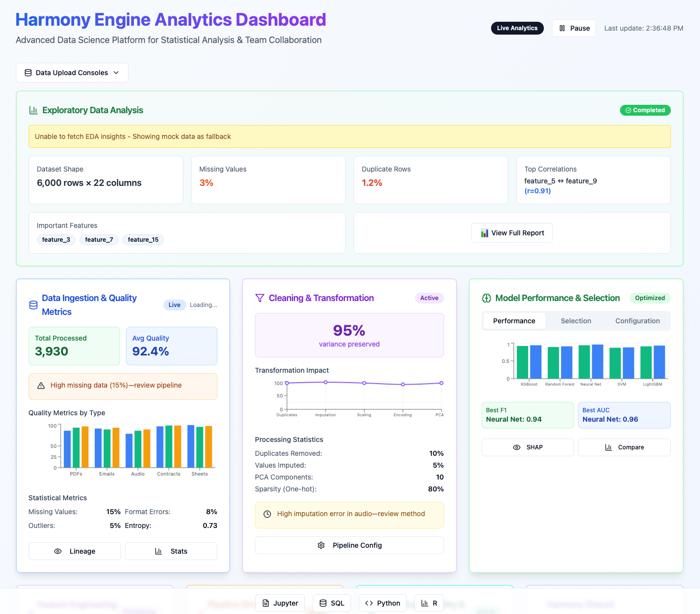Open the Lineage view
The height and width of the screenshot is (614, 700).
click(x=75, y=551)
